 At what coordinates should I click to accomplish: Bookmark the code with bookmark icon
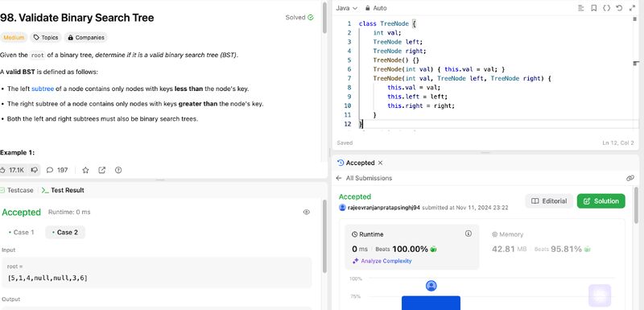[x=593, y=8]
